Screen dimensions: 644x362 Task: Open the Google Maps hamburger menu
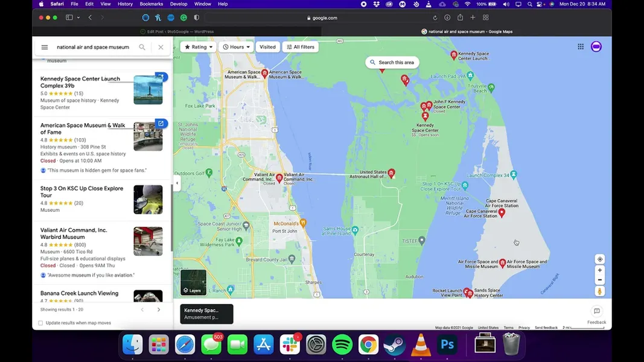click(44, 47)
